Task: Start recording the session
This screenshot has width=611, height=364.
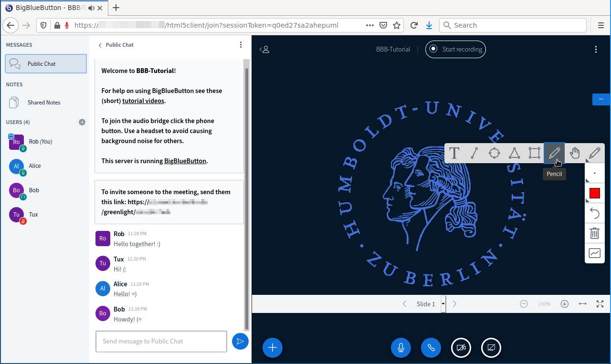Action: pos(455,49)
